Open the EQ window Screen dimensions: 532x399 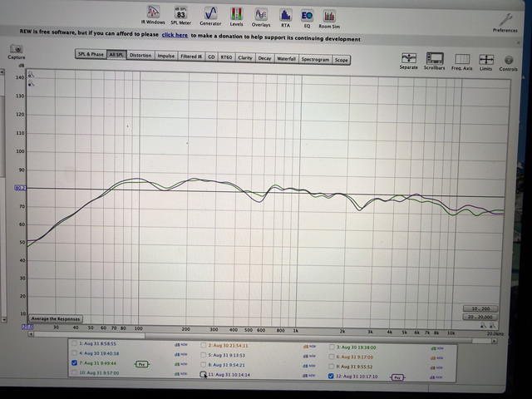[307, 19]
